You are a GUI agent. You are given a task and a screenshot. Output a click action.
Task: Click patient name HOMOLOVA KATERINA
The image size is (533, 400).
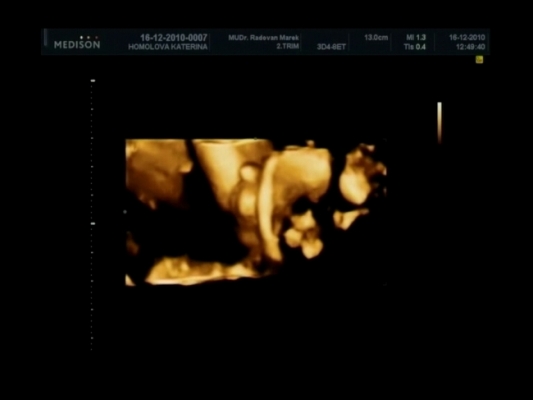tap(168, 47)
